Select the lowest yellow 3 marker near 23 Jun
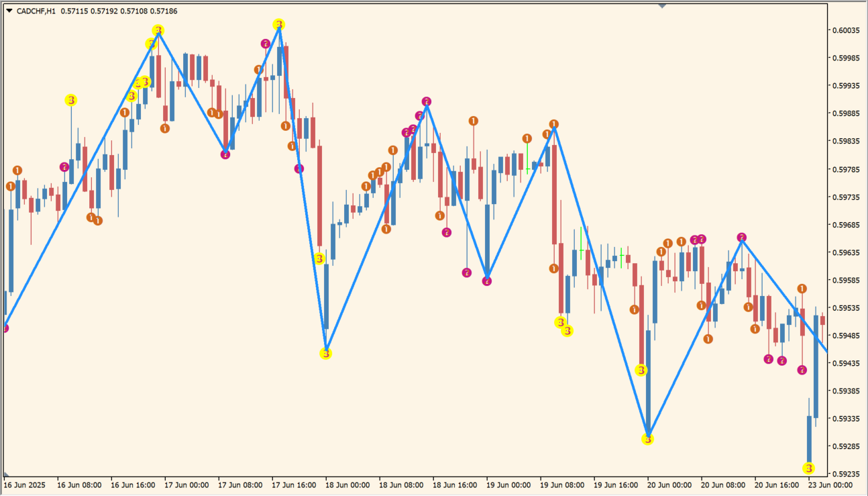 coord(809,468)
